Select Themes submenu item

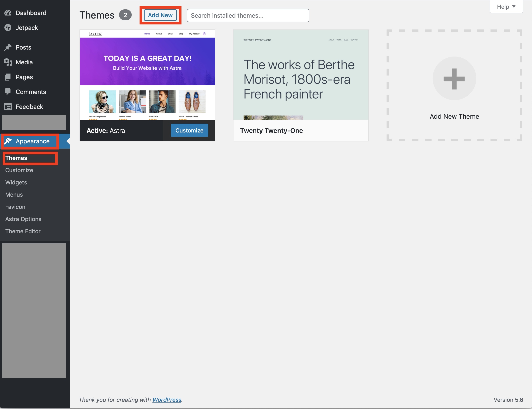16,158
